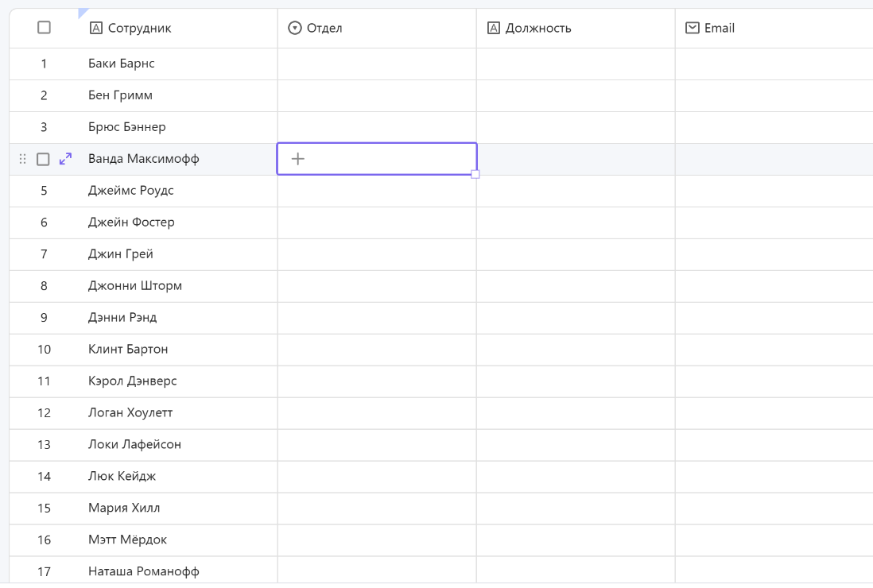873x588 pixels.
Task: Select the cell Джеймс Роудс
Action: click(178, 191)
